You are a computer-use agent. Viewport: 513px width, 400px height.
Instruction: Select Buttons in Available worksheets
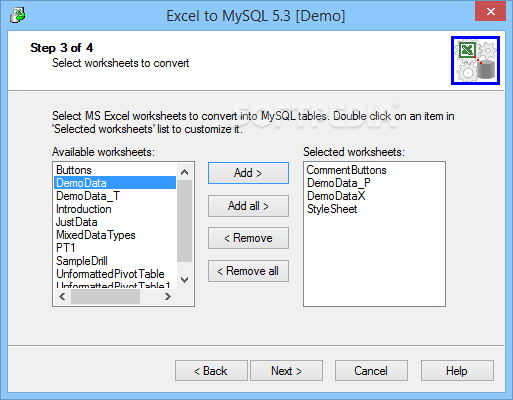point(115,170)
